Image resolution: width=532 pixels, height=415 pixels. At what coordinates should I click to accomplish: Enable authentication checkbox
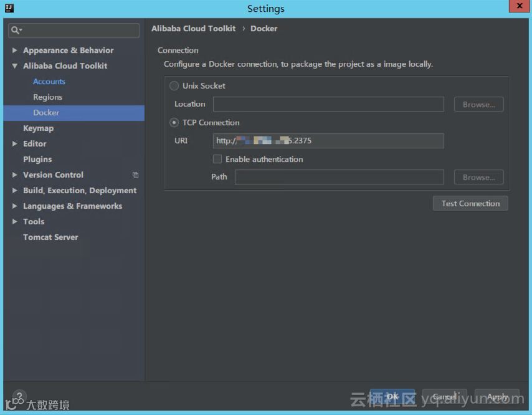(217, 159)
